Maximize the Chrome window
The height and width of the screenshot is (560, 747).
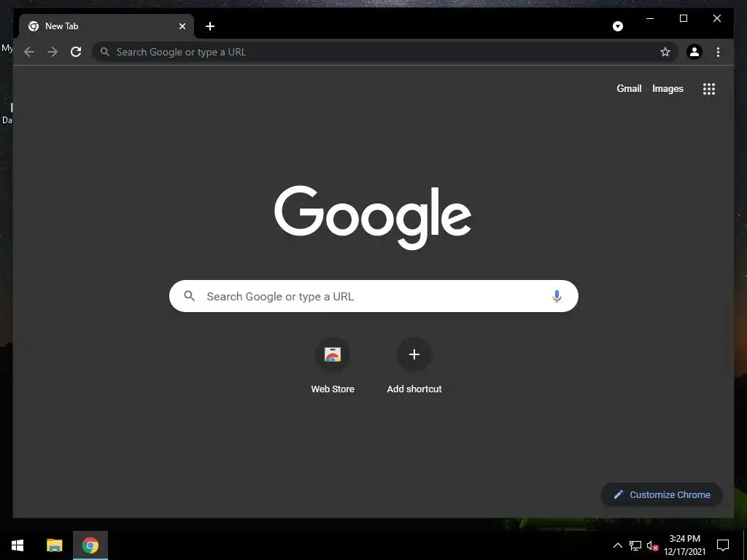[x=683, y=18]
